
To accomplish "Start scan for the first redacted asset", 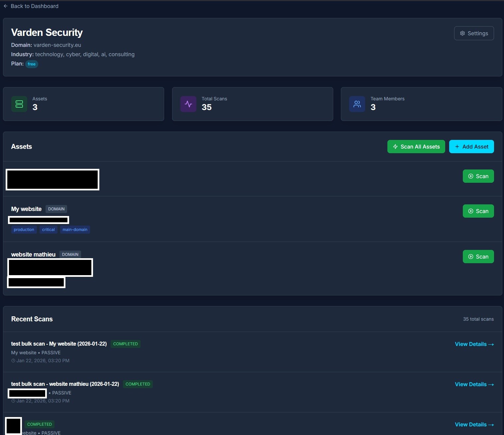I will [x=478, y=176].
